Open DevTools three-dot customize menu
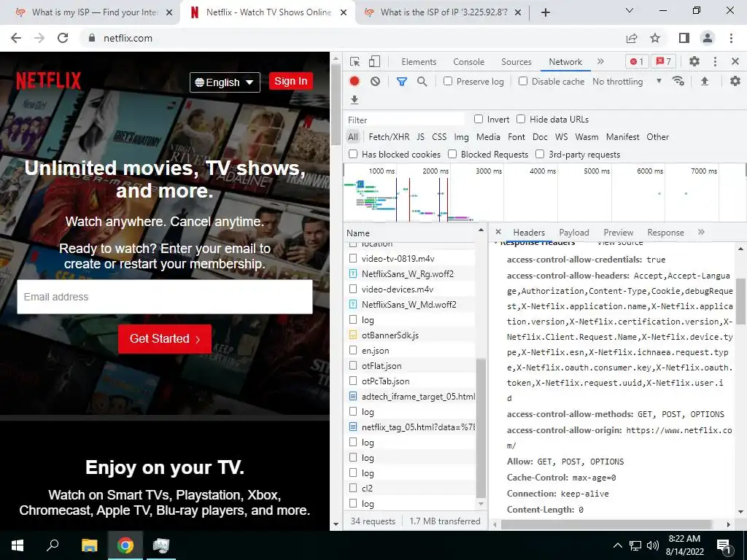 point(715,61)
